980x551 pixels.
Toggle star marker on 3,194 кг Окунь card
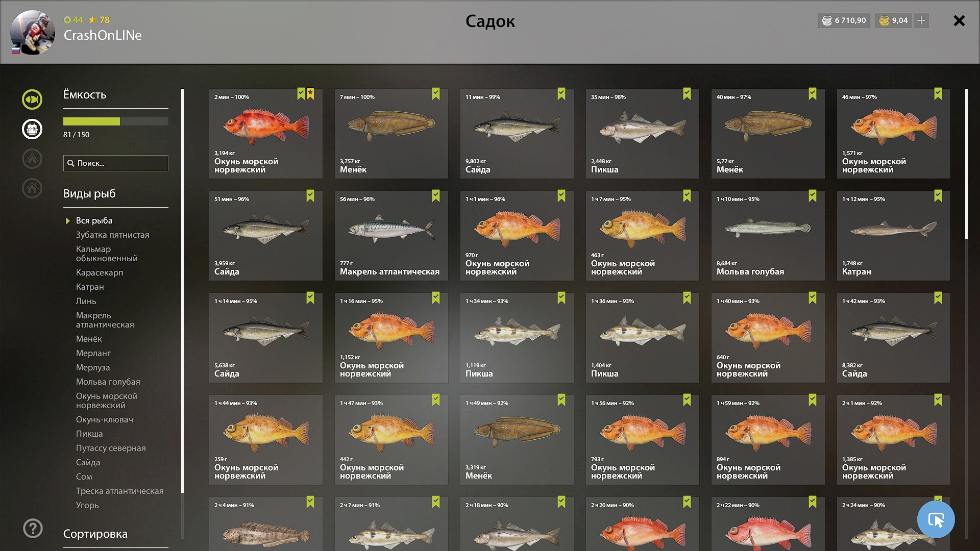310,94
